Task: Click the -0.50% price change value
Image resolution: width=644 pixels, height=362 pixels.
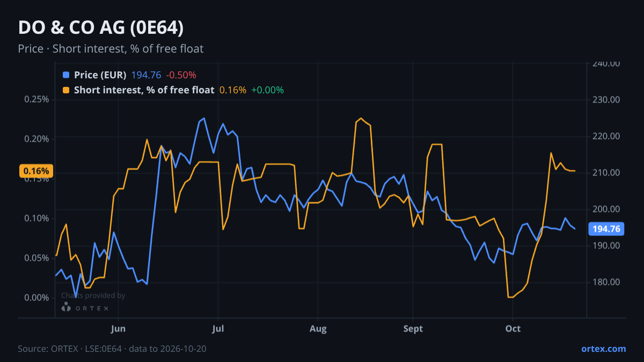Action: [181, 75]
